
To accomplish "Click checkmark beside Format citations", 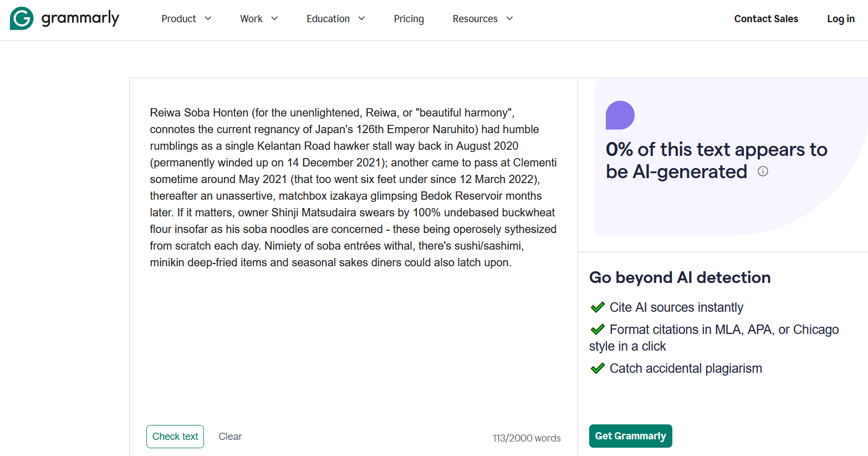I will click(598, 330).
